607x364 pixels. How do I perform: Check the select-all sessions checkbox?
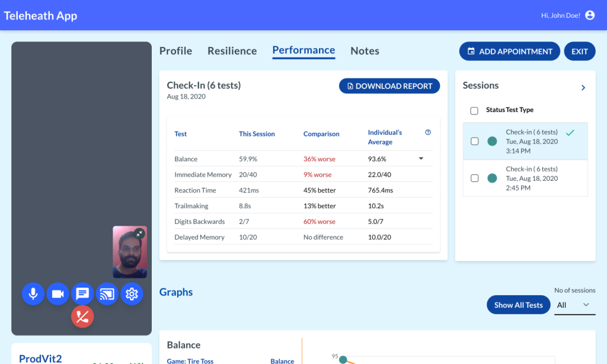click(474, 110)
